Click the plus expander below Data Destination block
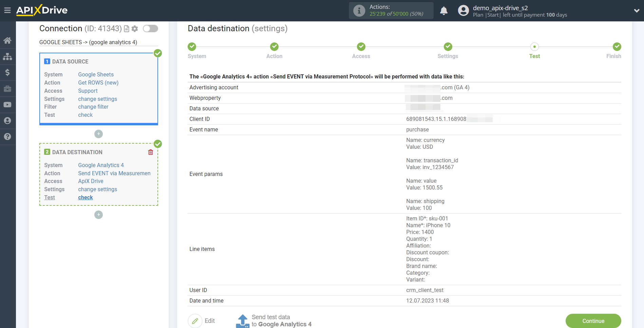The image size is (644, 328). click(98, 215)
